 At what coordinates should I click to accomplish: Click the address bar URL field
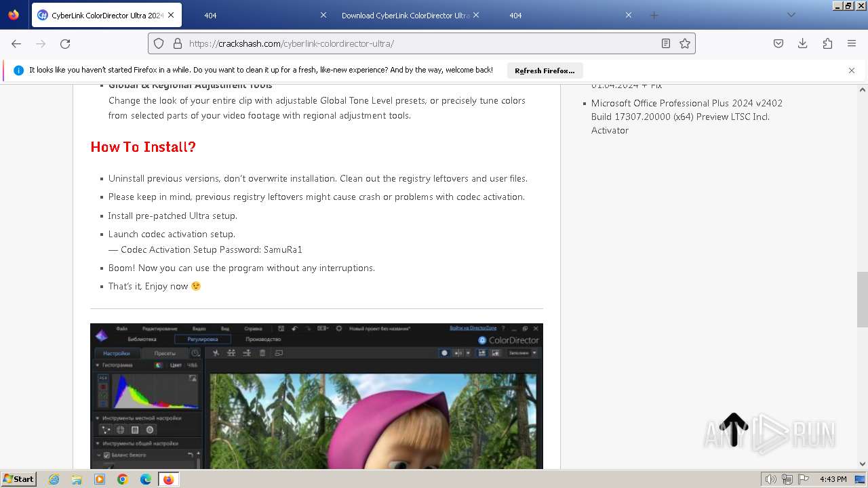[x=420, y=43]
